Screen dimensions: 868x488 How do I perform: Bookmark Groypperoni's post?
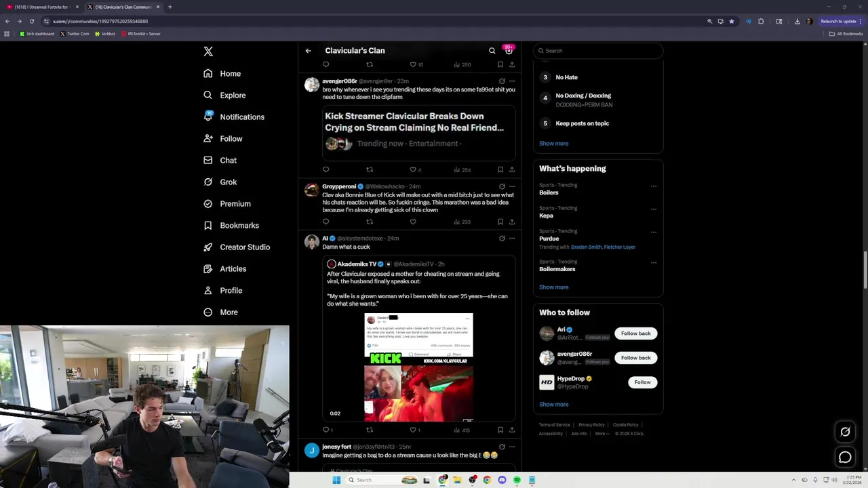[x=500, y=222]
